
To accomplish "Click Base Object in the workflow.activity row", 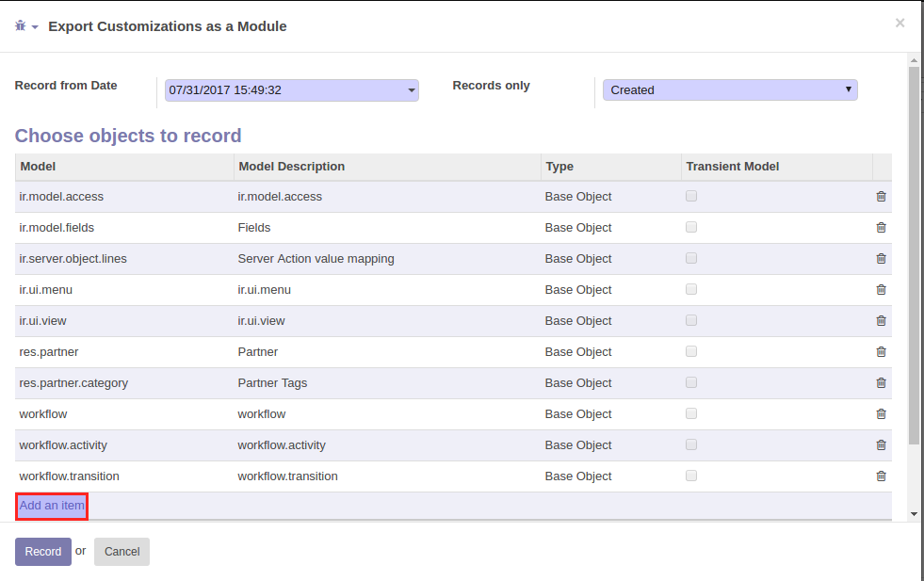I will click(x=578, y=444).
